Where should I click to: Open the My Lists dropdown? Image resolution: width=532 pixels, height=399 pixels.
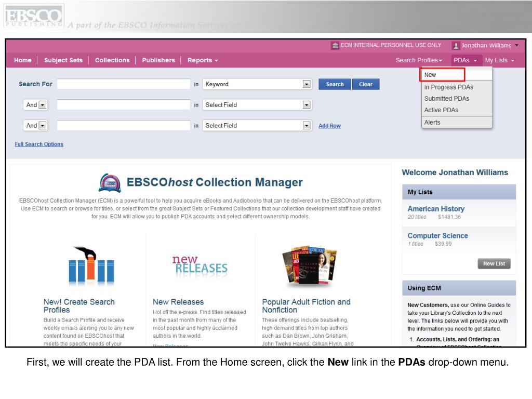coord(499,60)
